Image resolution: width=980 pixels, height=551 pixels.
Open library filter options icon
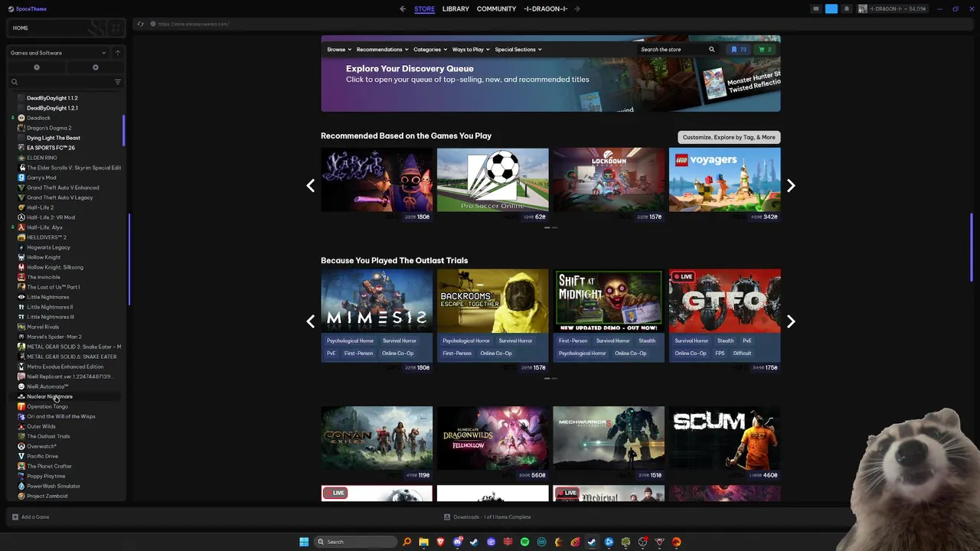(117, 82)
